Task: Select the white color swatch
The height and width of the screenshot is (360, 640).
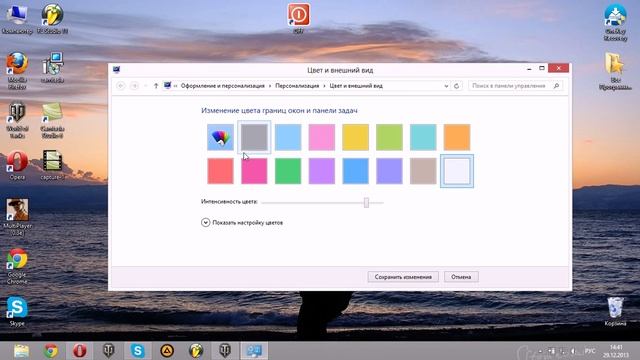Action: click(x=457, y=171)
